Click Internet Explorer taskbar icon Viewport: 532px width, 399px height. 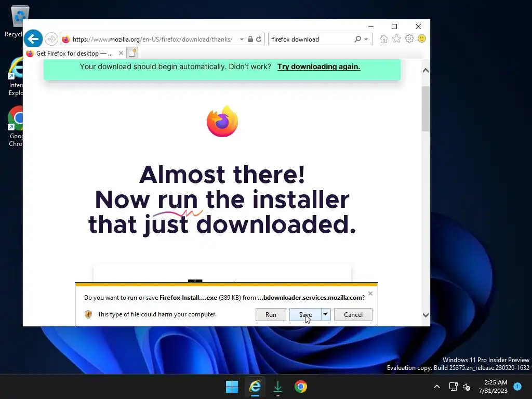255,387
